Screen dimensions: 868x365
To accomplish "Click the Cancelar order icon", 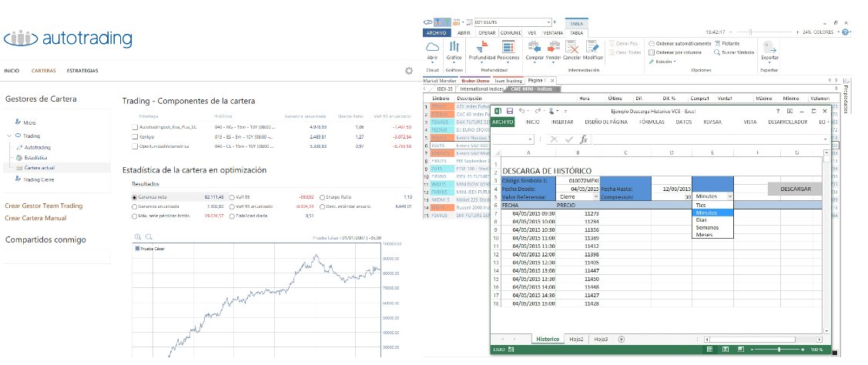I will pos(571,48).
